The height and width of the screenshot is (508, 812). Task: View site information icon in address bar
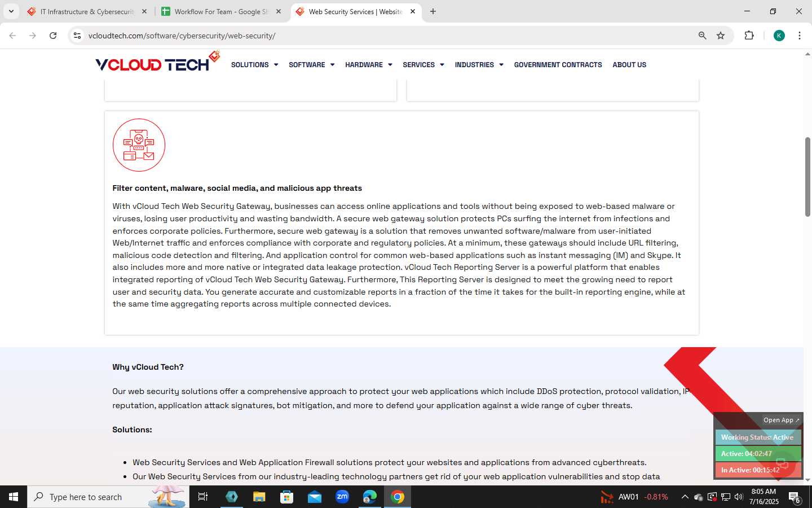pos(77,36)
